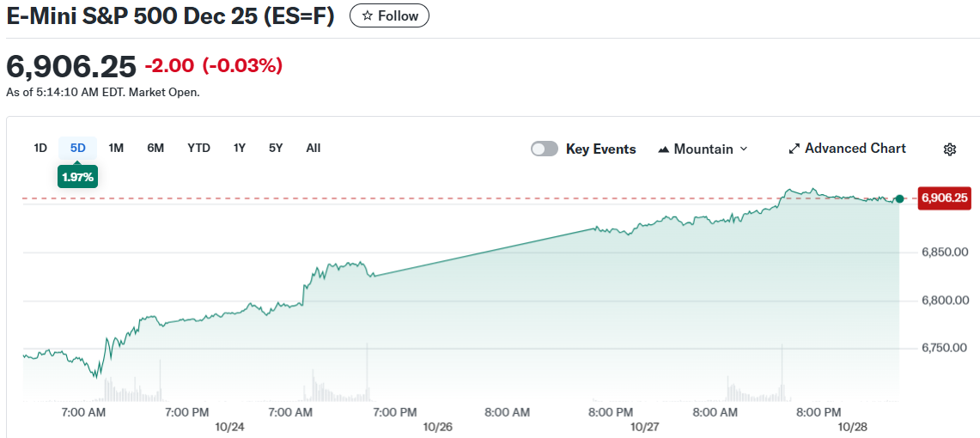The height and width of the screenshot is (438, 980).
Task: Click the red 6,906.25 price label
Action: [x=945, y=198]
